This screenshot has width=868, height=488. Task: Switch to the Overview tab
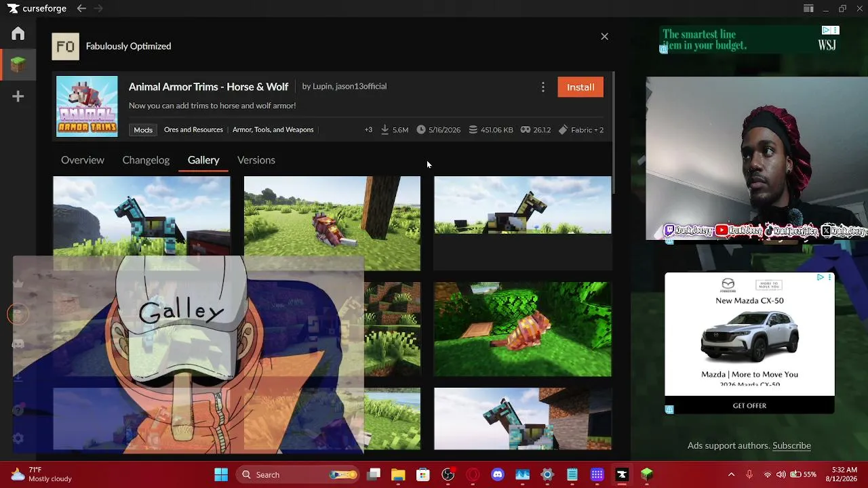[83, 160]
